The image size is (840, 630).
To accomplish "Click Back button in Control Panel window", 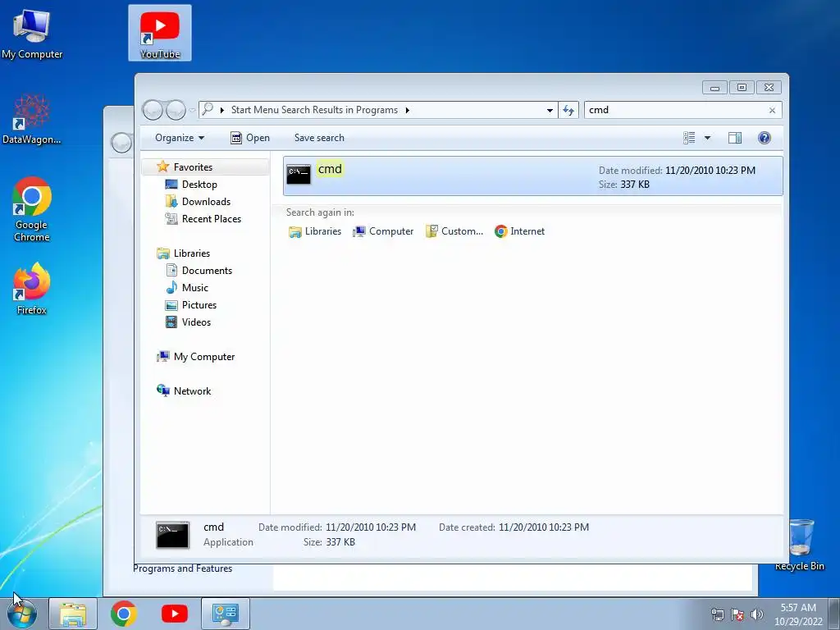I will [x=121, y=143].
